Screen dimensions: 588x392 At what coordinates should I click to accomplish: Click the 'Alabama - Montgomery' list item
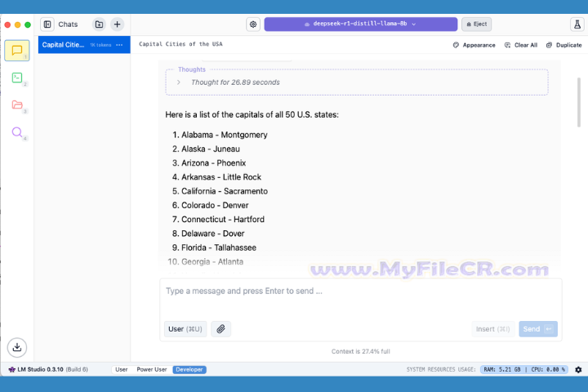[x=225, y=135]
